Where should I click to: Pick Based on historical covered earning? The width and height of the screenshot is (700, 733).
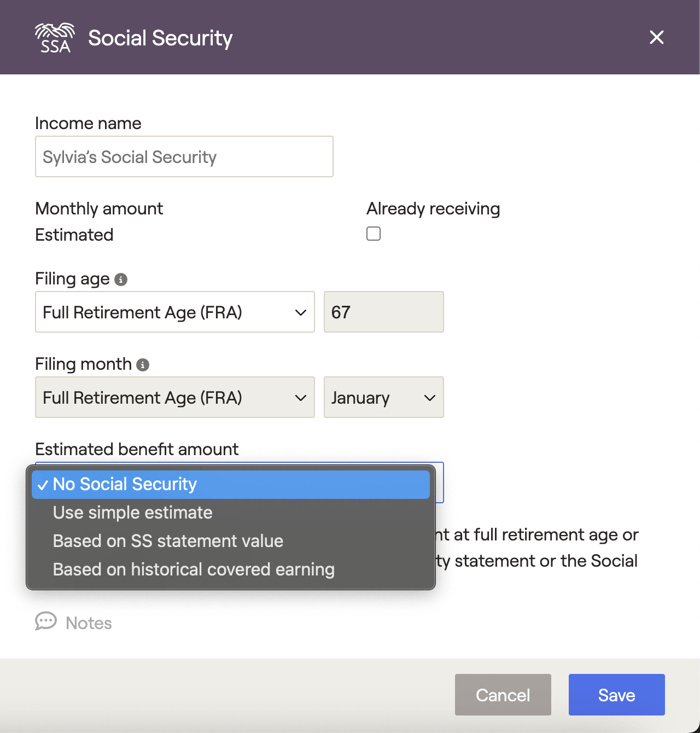231,569
